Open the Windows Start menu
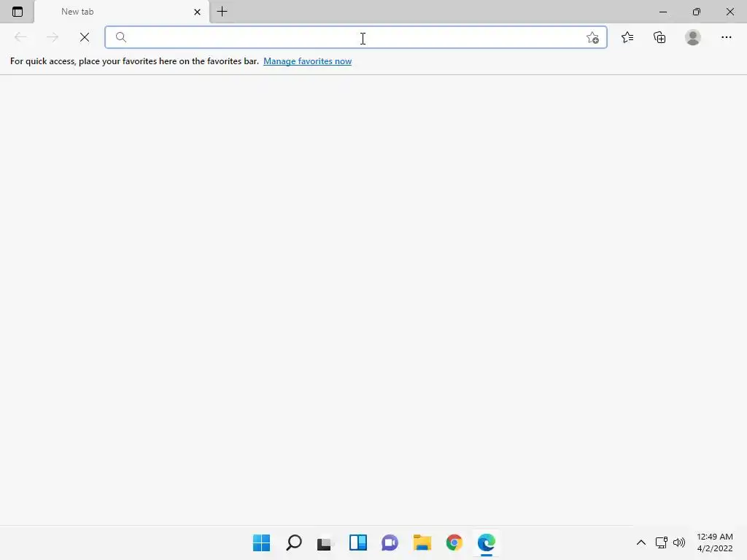The image size is (747, 560). [262, 542]
